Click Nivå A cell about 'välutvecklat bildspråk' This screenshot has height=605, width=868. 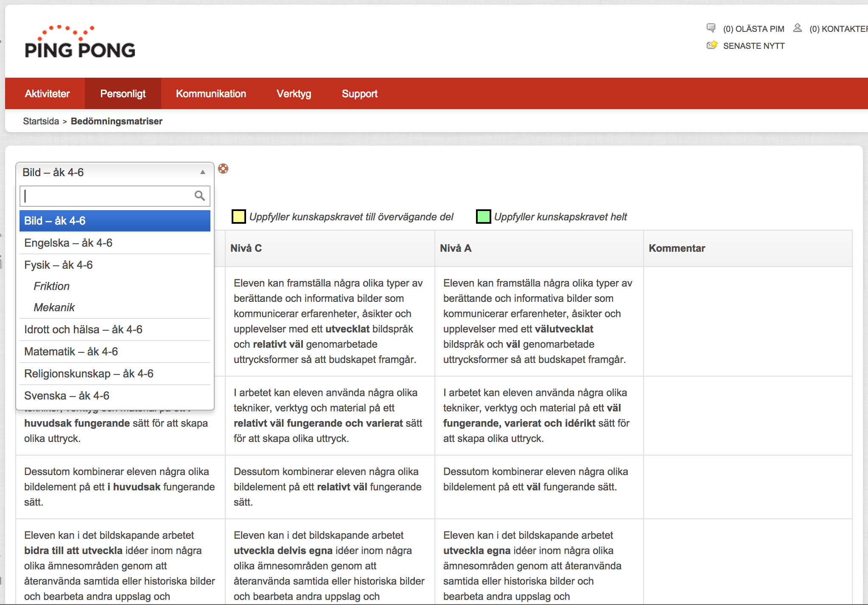point(539,321)
